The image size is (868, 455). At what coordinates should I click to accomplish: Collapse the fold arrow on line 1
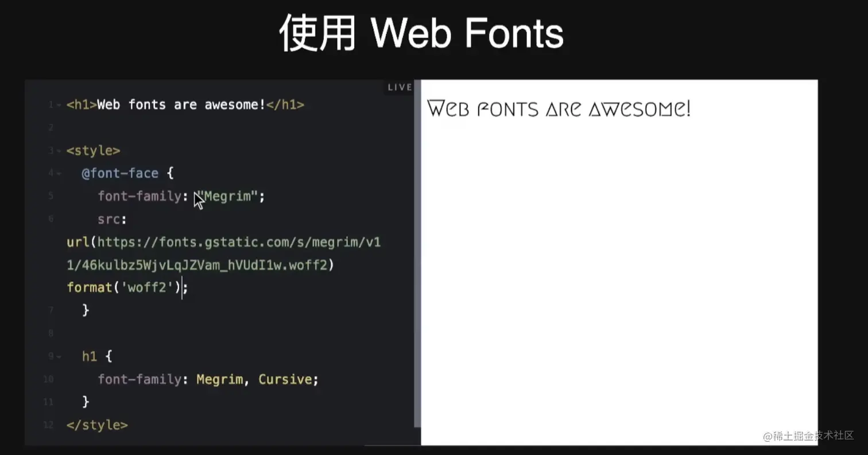click(59, 106)
